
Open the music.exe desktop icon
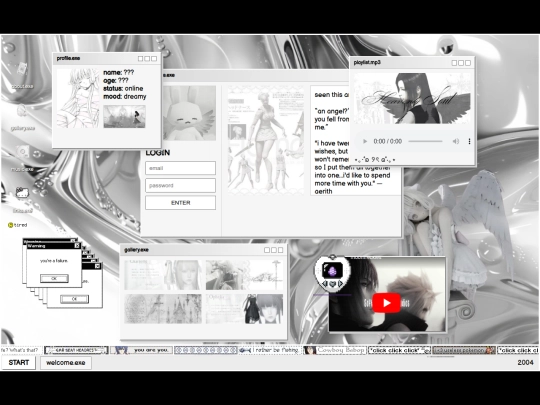[22, 158]
